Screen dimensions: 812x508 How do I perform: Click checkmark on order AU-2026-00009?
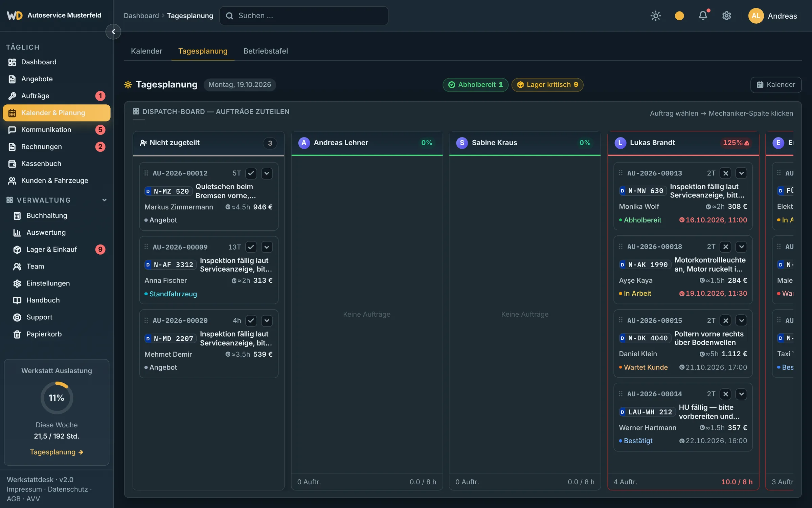pos(251,247)
